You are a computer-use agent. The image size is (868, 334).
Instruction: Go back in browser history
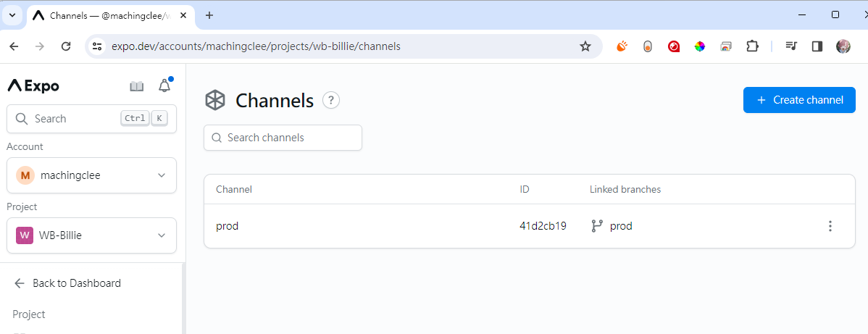[x=14, y=46]
